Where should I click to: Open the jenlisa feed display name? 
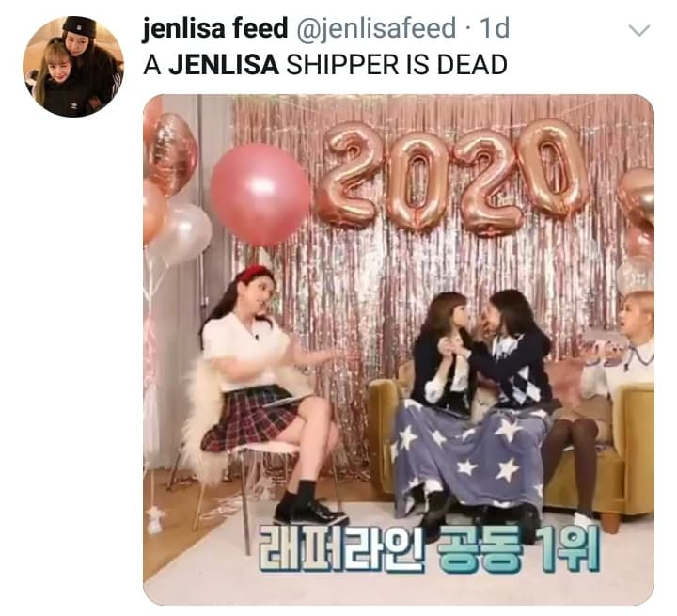pyautogui.click(x=215, y=28)
